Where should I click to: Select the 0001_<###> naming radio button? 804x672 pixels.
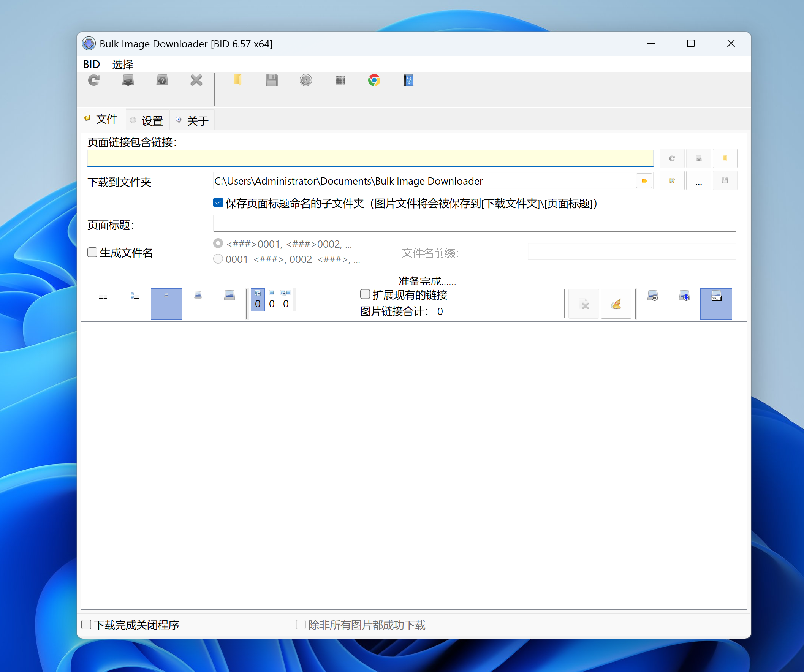coord(218,259)
